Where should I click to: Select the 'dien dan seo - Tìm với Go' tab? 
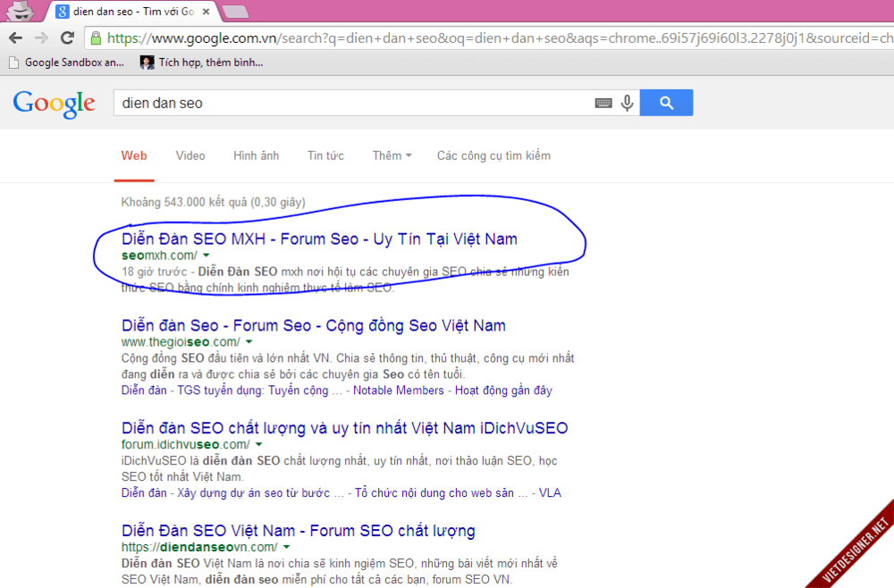point(131,12)
